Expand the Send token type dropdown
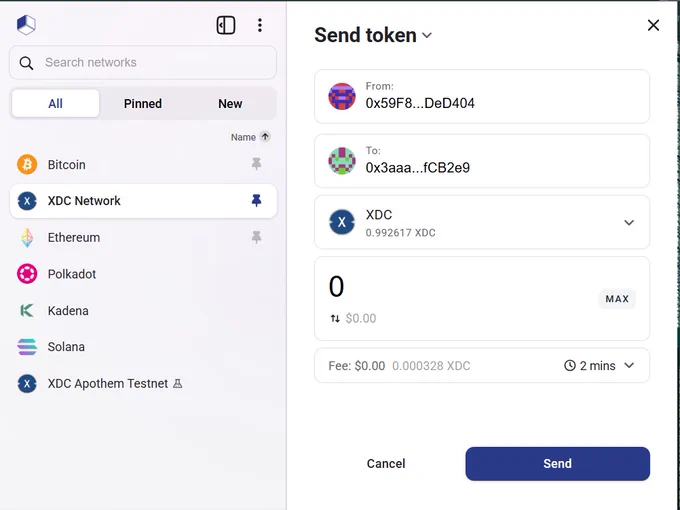The image size is (680, 510). click(427, 36)
